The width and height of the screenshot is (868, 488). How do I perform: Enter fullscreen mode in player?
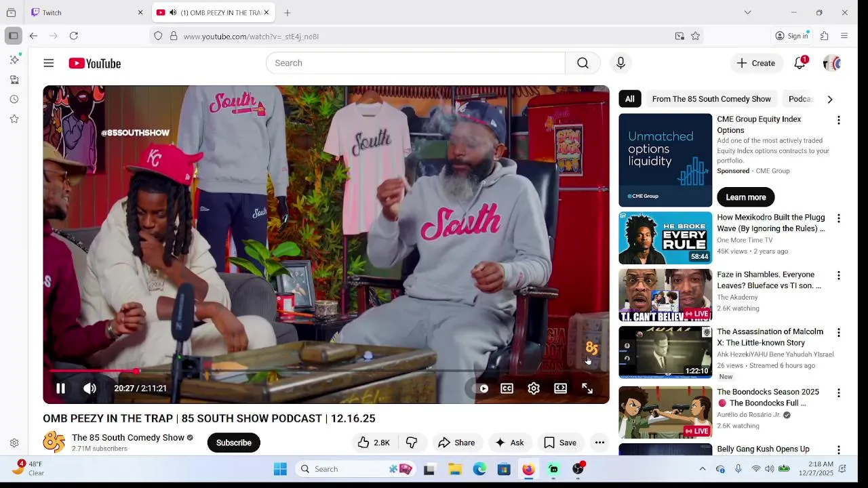coord(587,388)
